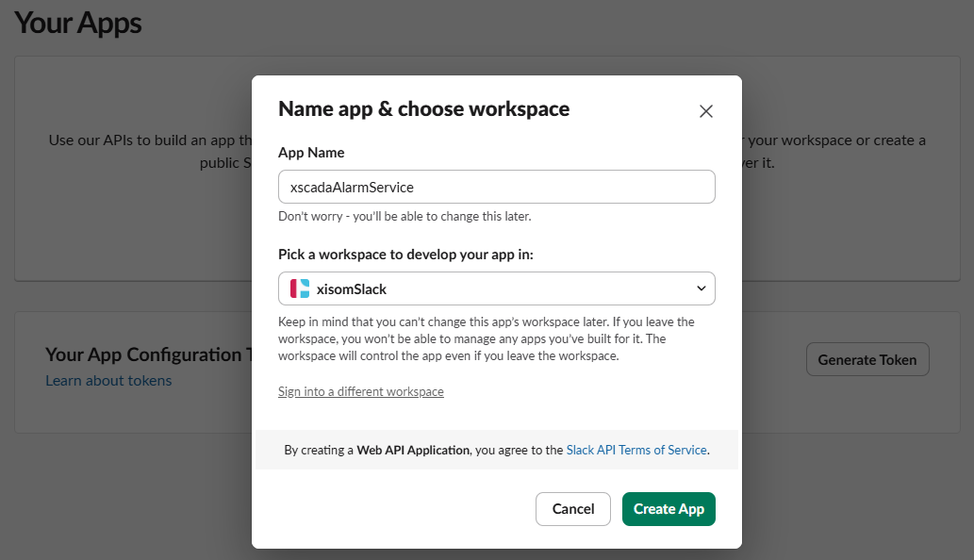Image resolution: width=974 pixels, height=560 pixels.
Task: Close the Name app dialog with X
Action: click(x=705, y=111)
